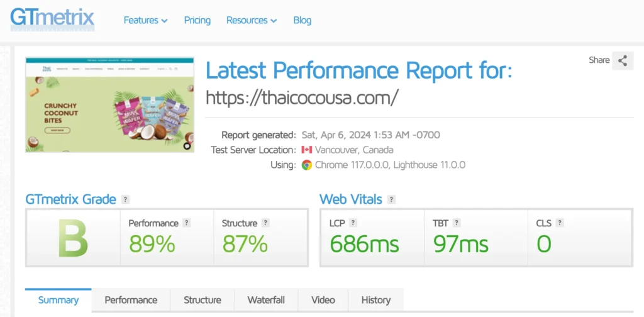
Task: Open help icon next to CLS
Action: coord(560,223)
